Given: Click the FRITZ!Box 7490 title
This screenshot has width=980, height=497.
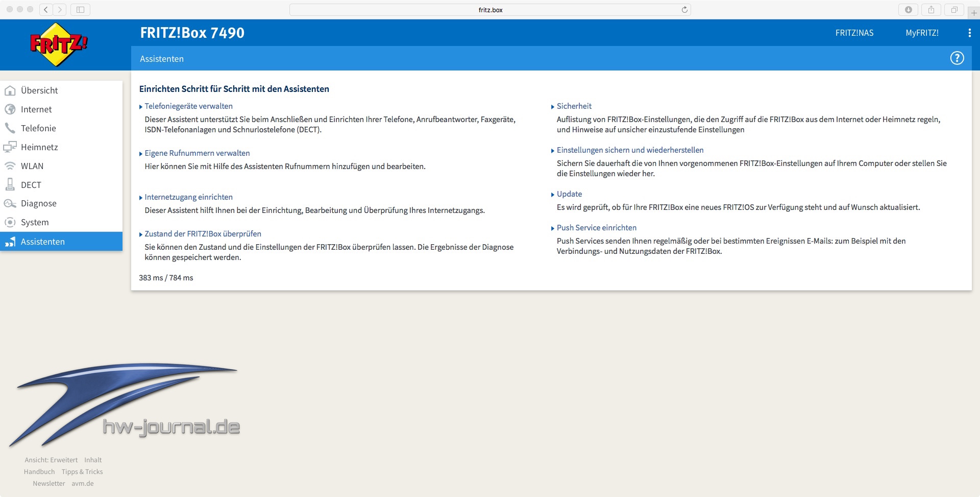Looking at the screenshot, I should (192, 33).
